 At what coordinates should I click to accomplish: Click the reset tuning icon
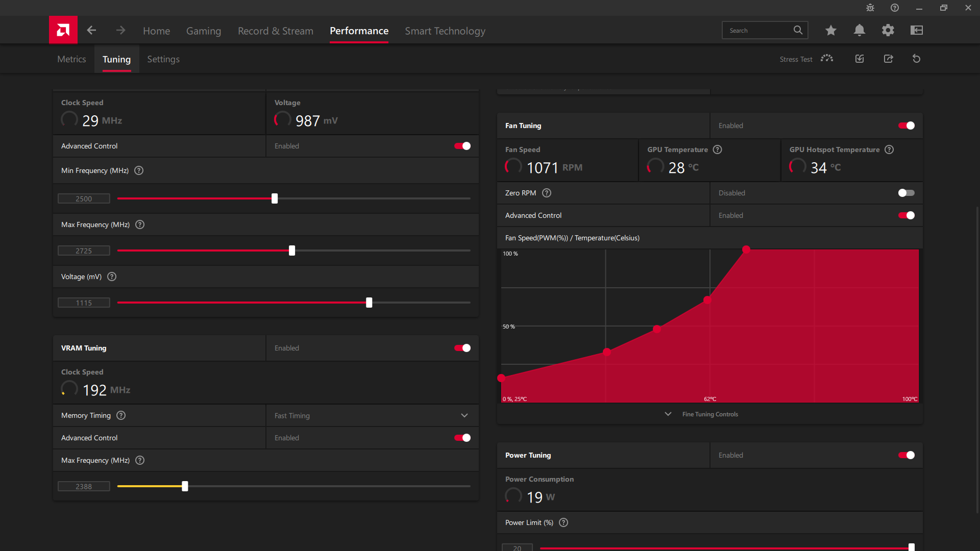pyautogui.click(x=917, y=59)
